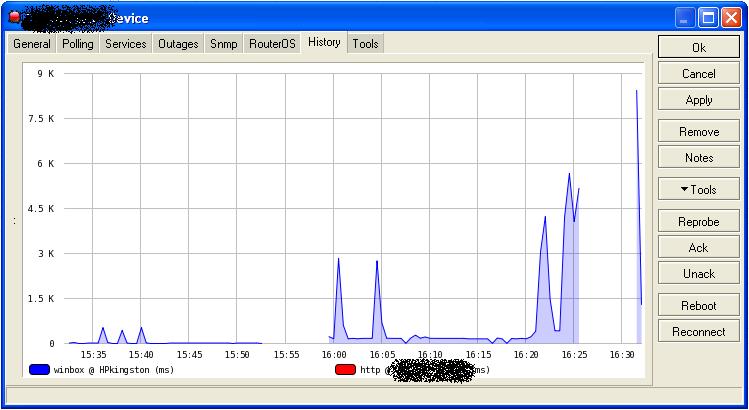Switch to the RouterOS tab

pyautogui.click(x=272, y=44)
